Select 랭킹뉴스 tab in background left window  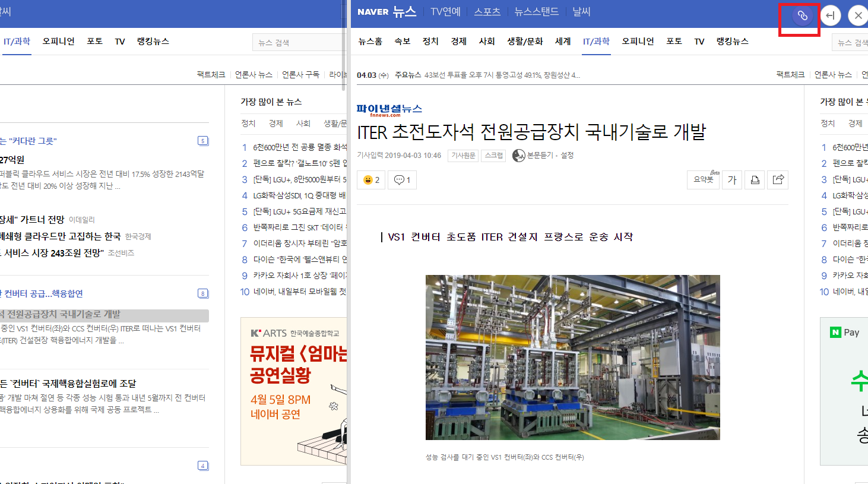click(x=153, y=41)
